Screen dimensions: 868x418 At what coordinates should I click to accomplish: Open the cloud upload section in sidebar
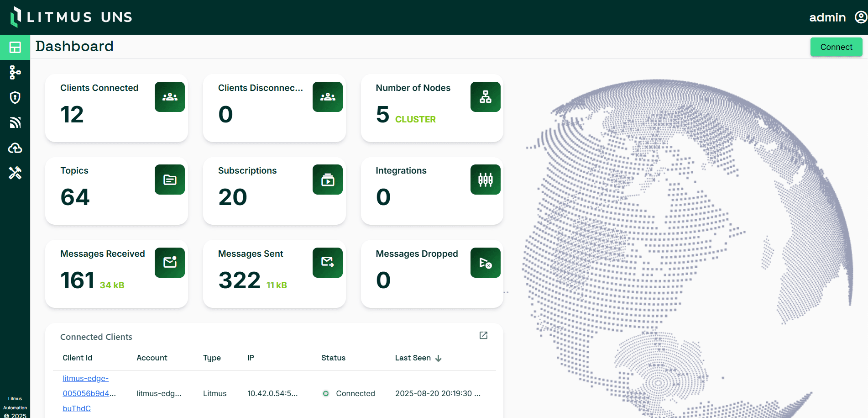[15, 148]
